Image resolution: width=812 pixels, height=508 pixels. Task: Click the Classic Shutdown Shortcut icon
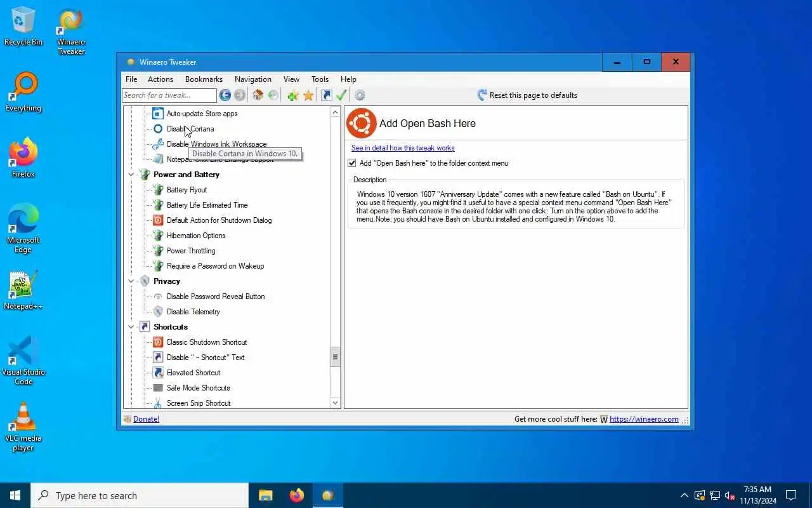pos(158,342)
